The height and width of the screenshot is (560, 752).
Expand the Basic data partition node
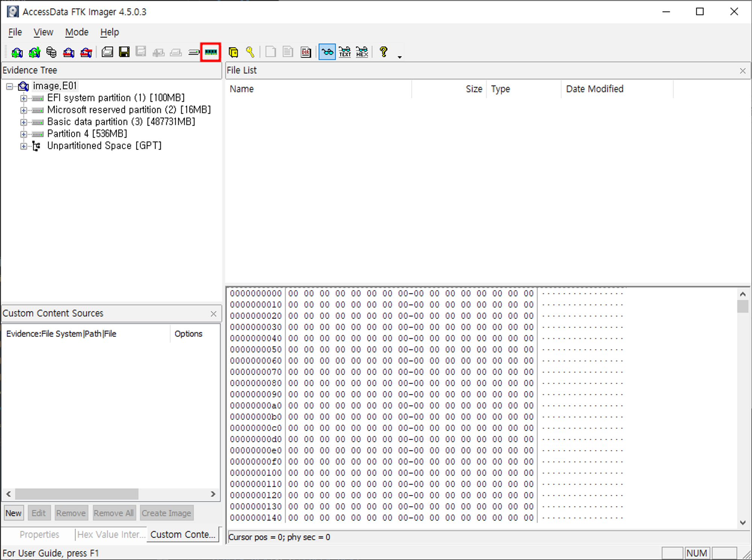tap(24, 123)
